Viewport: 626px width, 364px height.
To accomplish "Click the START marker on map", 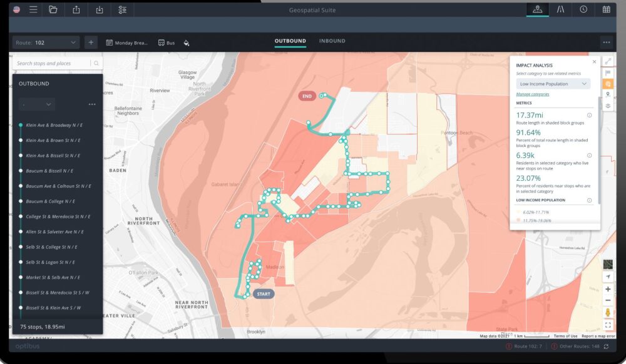I will [x=264, y=294].
